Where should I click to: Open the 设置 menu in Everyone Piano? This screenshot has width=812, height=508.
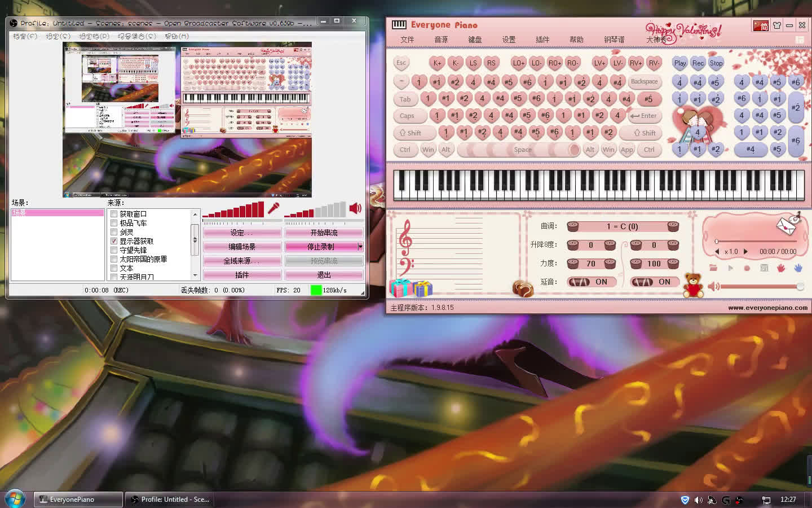pyautogui.click(x=509, y=40)
